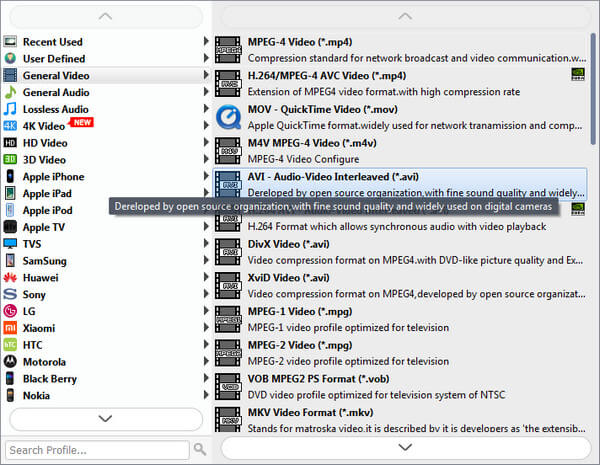
Task: Click the Apple iPad device icon
Action: 10,193
